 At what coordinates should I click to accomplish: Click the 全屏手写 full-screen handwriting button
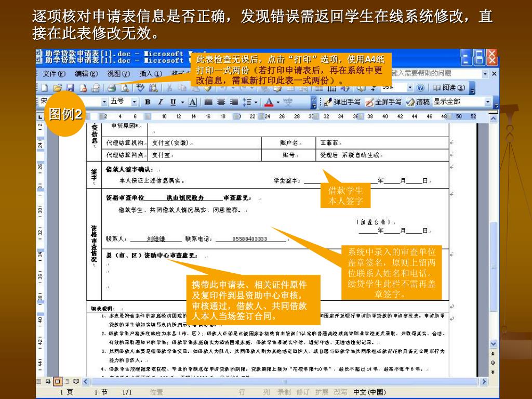(383, 102)
